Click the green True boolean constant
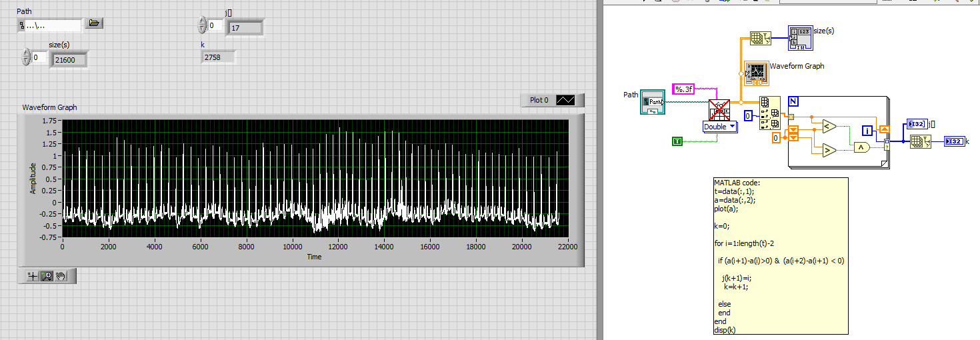Viewport: 980px width, 340px height. 677,141
